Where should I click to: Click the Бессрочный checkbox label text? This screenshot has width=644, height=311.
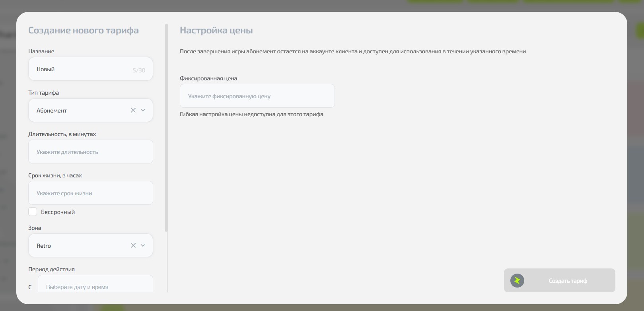[58, 212]
